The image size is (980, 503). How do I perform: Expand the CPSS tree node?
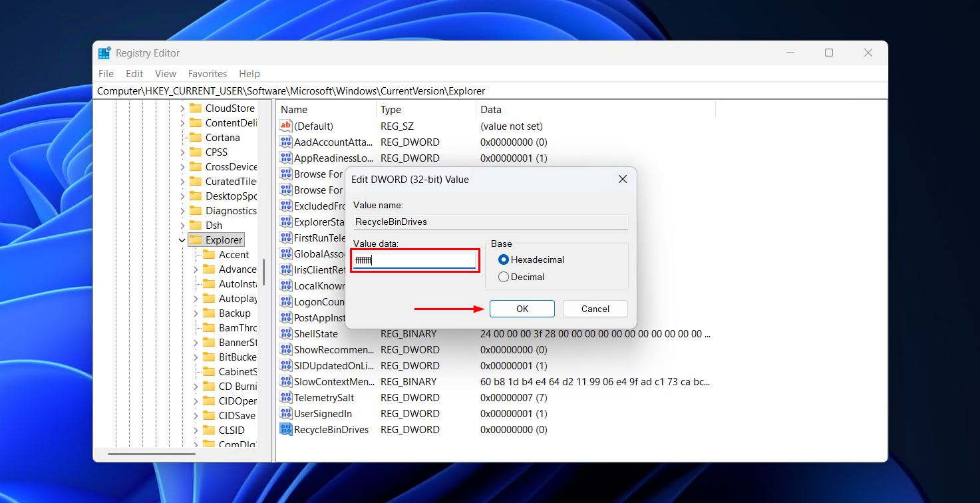click(x=182, y=152)
